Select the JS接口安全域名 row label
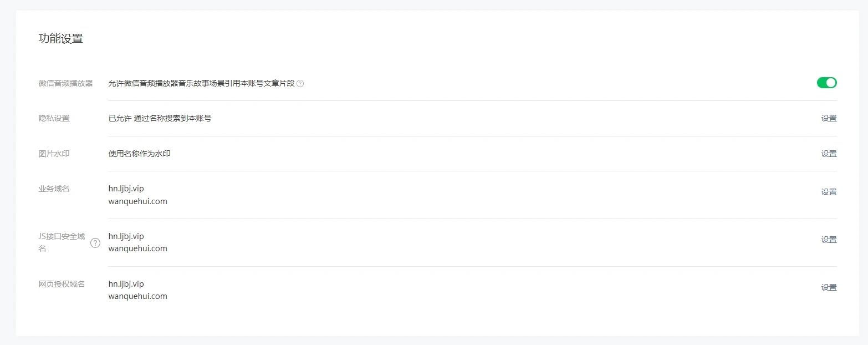Viewport: 868px width, 345px height. (x=62, y=242)
